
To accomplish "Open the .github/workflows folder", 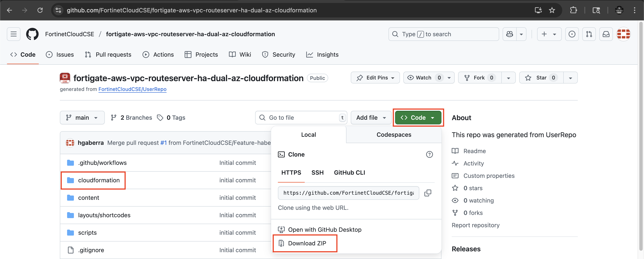I will (x=102, y=163).
